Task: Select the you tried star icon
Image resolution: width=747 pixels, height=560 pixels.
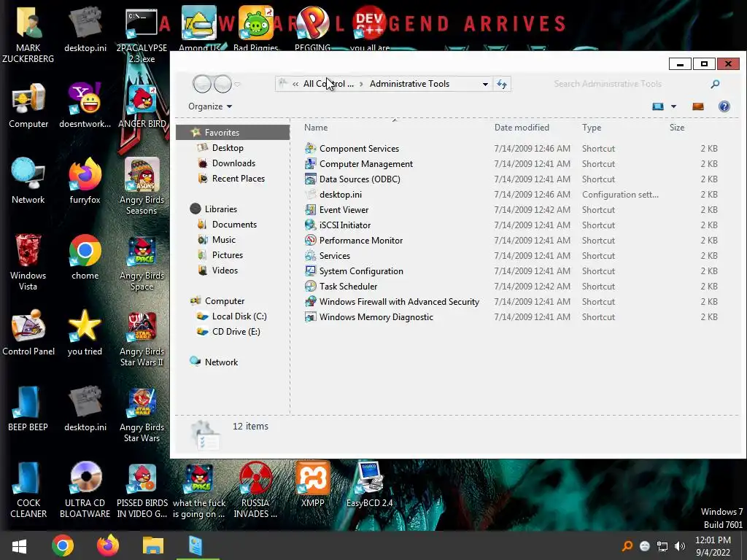Action: (85, 332)
